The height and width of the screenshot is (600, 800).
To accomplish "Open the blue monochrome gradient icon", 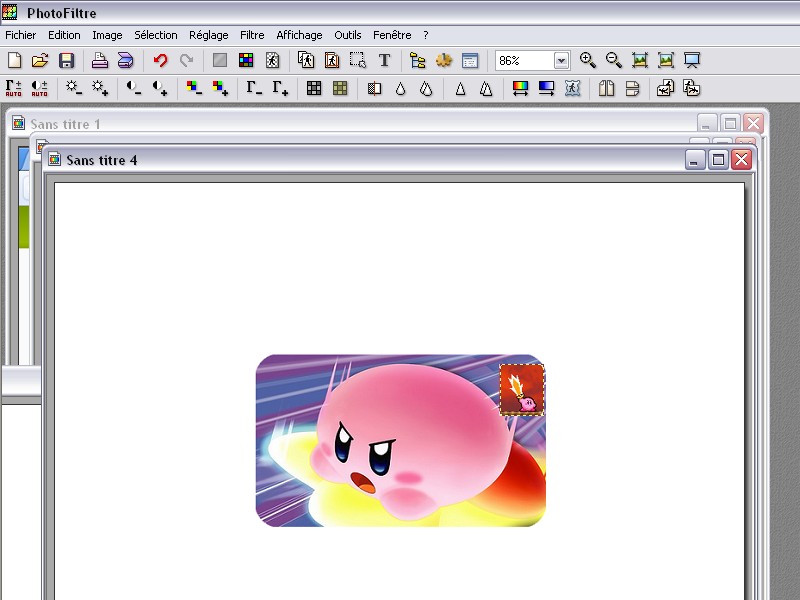I will (546, 88).
